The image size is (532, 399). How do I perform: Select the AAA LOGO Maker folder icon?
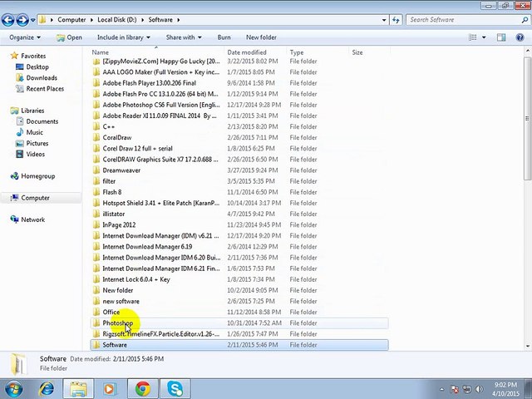(x=96, y=72)
